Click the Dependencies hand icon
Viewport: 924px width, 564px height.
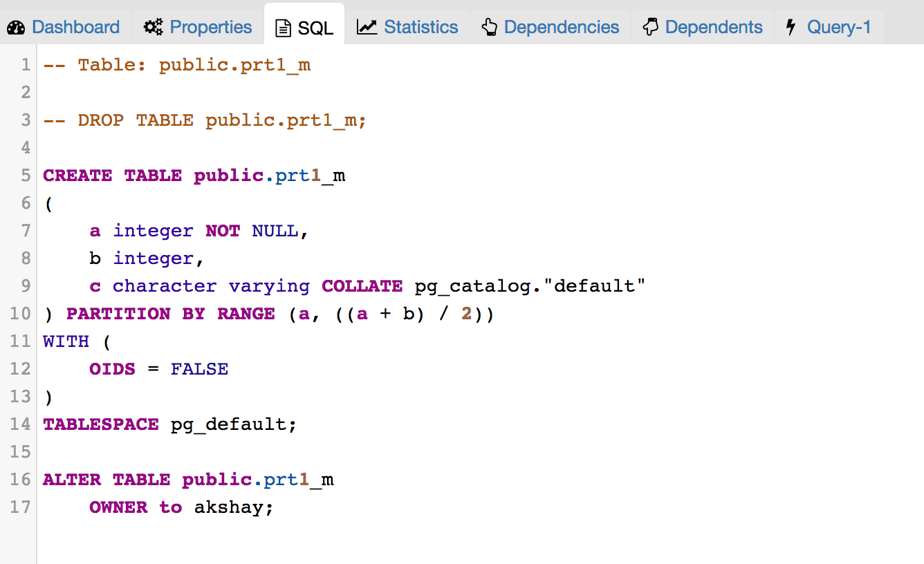tap(490, 28)
